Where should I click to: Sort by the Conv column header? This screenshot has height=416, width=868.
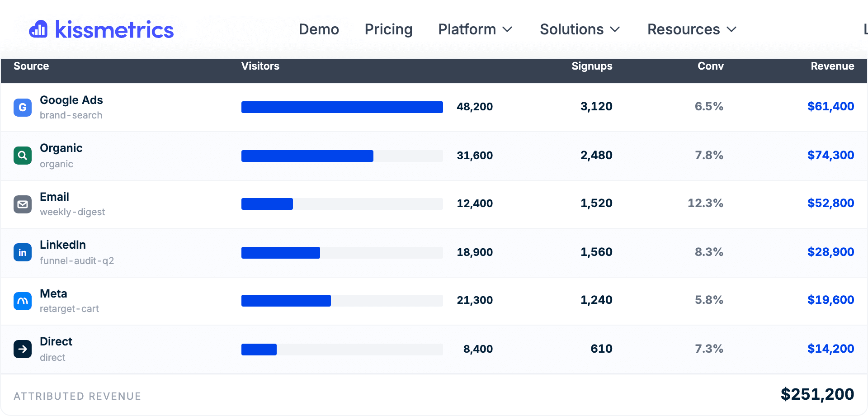pos(711,66)
